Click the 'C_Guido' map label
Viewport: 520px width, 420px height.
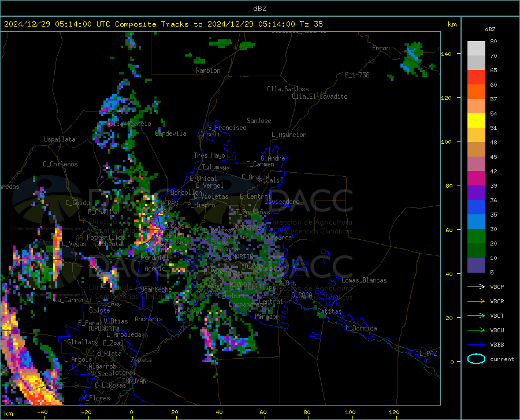(77, 203)
